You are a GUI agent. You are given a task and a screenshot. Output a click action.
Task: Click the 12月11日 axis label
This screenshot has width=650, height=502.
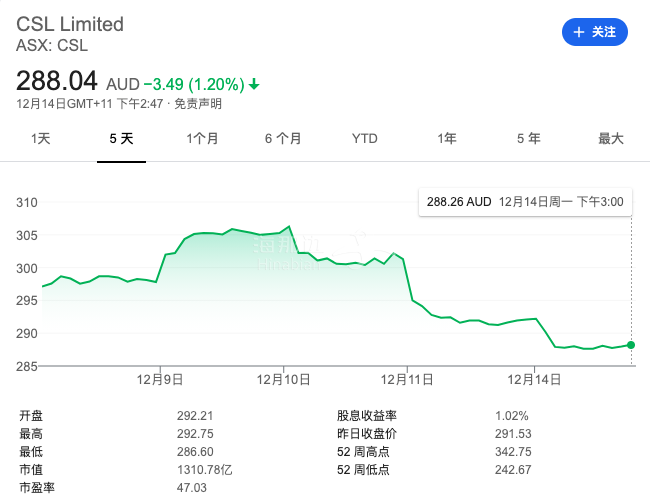click(x=407, y=379)
